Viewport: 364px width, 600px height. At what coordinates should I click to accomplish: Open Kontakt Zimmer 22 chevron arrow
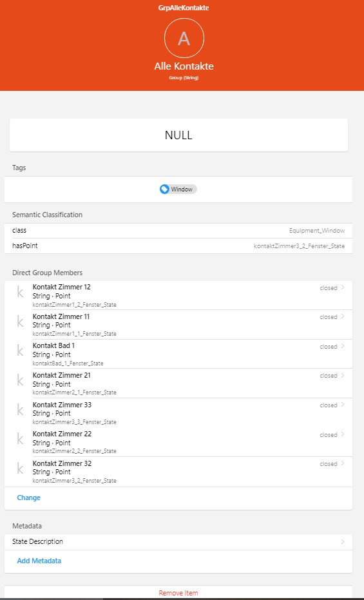pos(343,434)
